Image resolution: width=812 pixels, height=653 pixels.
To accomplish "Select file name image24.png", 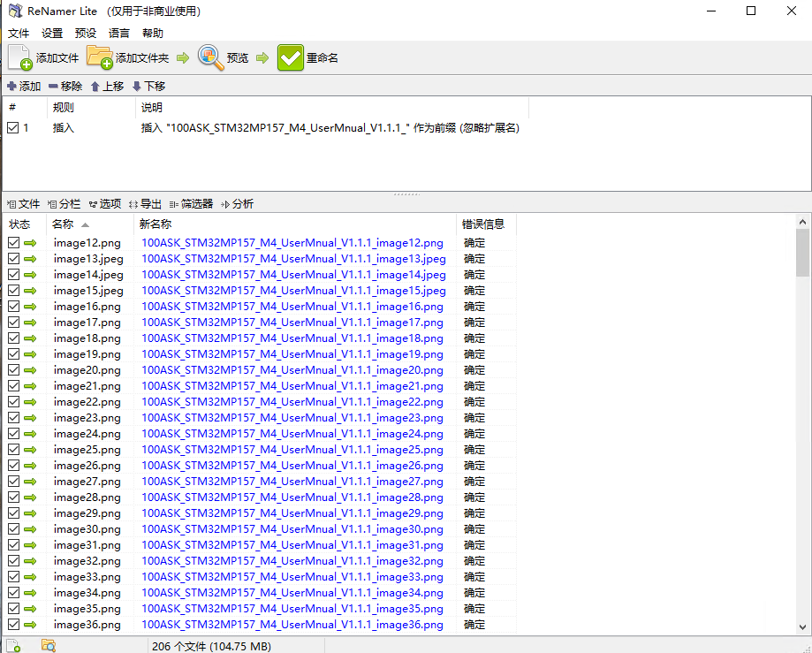I will click(x=87, y=434).
